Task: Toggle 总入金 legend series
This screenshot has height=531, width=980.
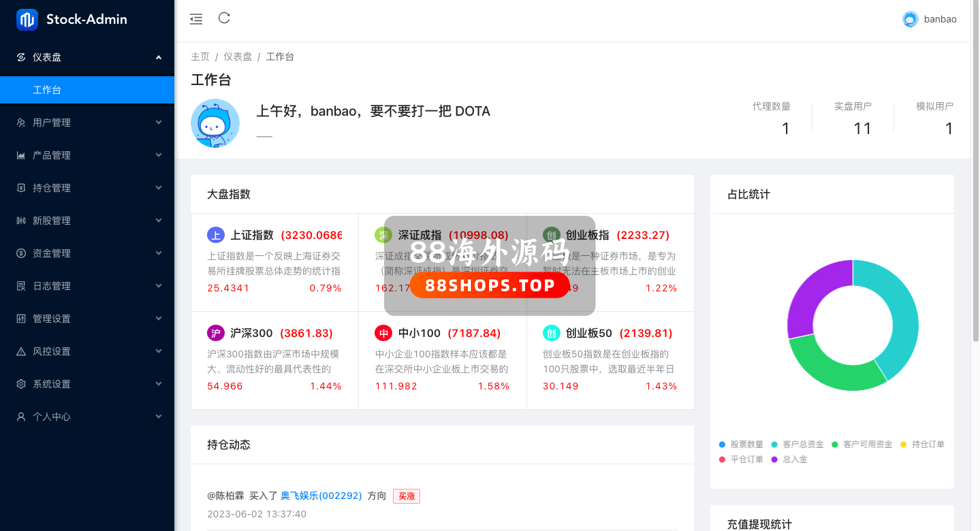Action: click(x=789, y=460)
